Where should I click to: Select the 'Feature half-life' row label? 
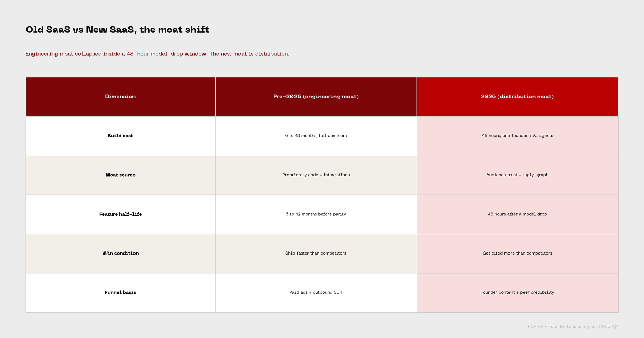120,214
